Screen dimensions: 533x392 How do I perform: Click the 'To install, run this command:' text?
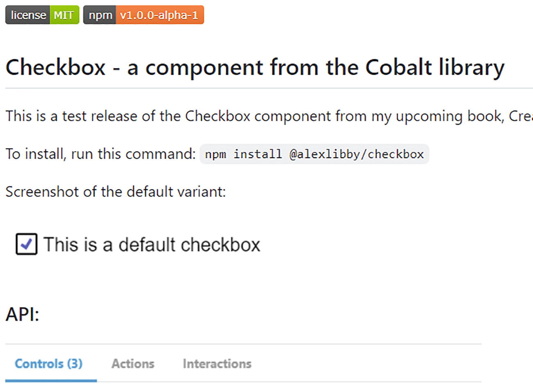point(101,154)
